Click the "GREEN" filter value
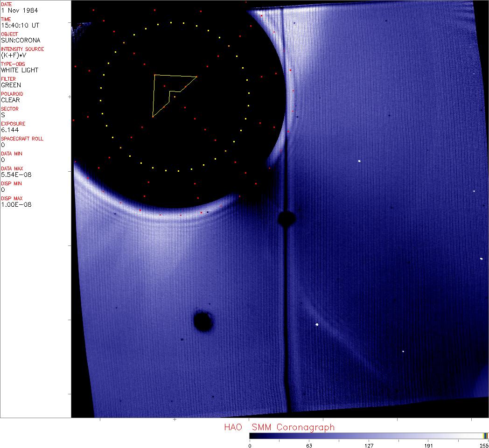This screenshot has width=489, height=448. click(x=11, y=85)
